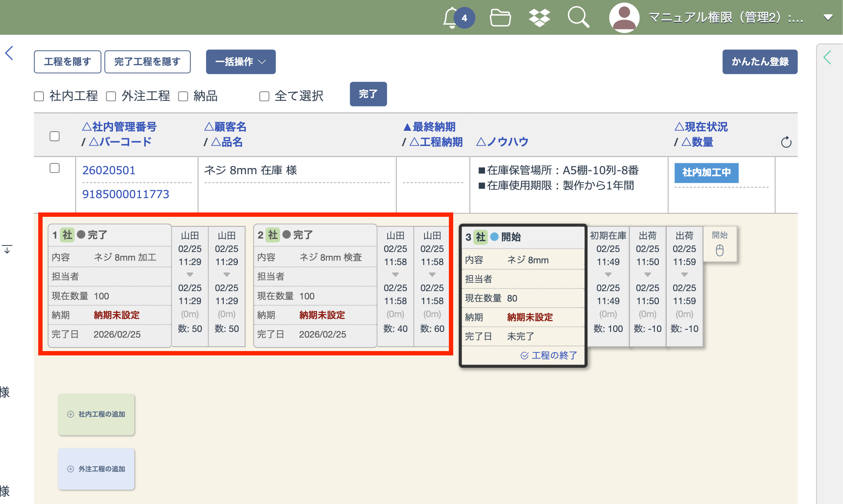The width and height of the screenshot is (843, 504).
Task: Click the refresh icon in table header
Action: pyautogui.click(x=786, y=142)
